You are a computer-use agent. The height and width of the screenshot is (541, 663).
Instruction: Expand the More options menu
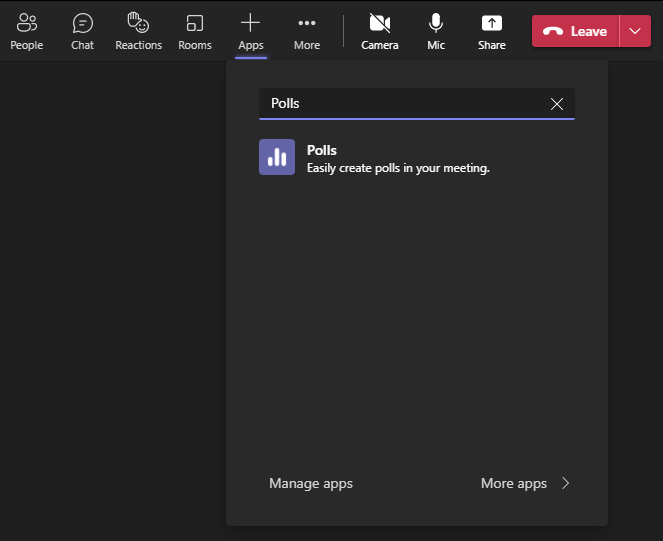[307, 31]
